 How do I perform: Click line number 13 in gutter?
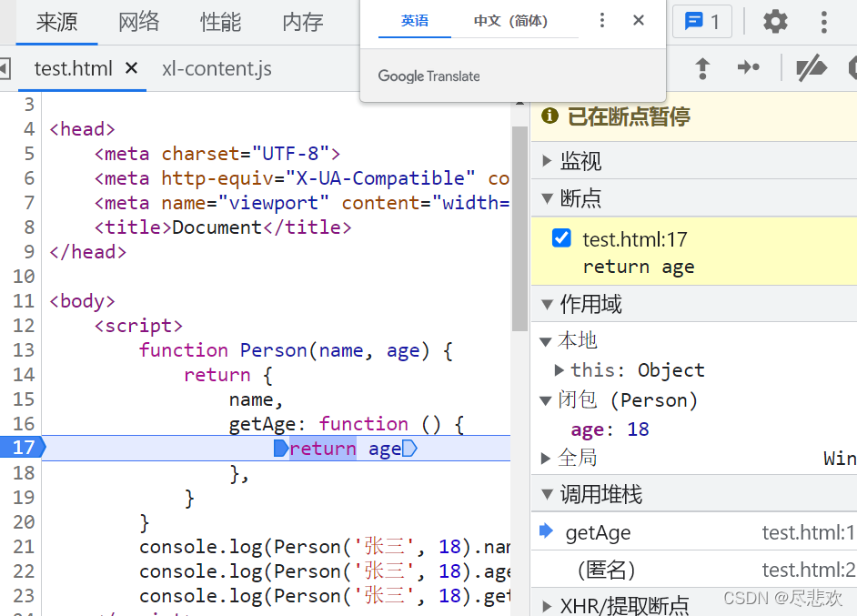click(x=24, y=349)
